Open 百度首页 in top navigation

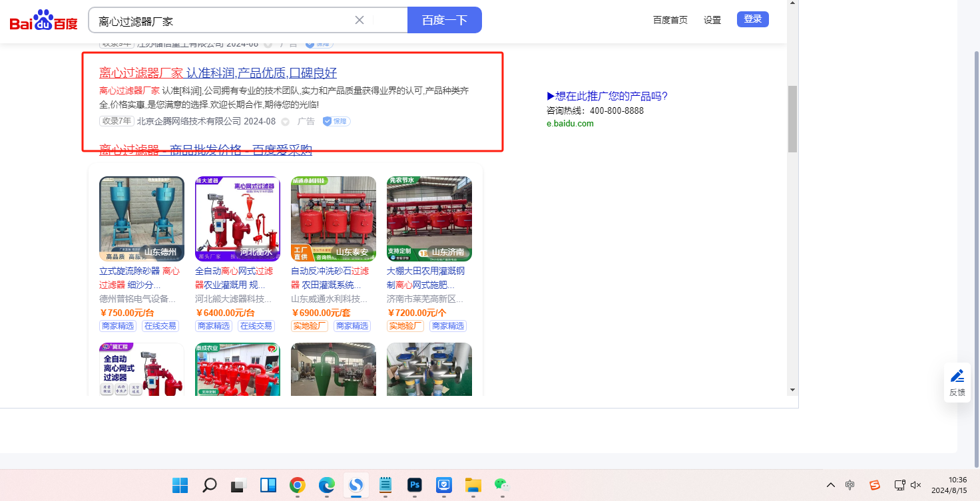(x=670, y=20)
